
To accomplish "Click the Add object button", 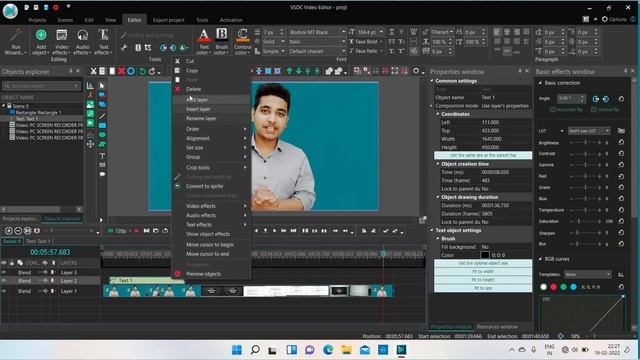I will pyautogui.click(x=41, y=42).
